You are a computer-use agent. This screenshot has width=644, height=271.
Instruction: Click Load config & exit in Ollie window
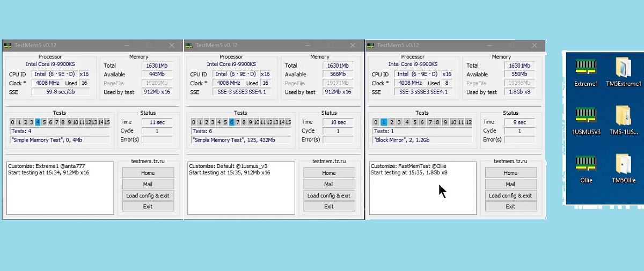[511, 195]
